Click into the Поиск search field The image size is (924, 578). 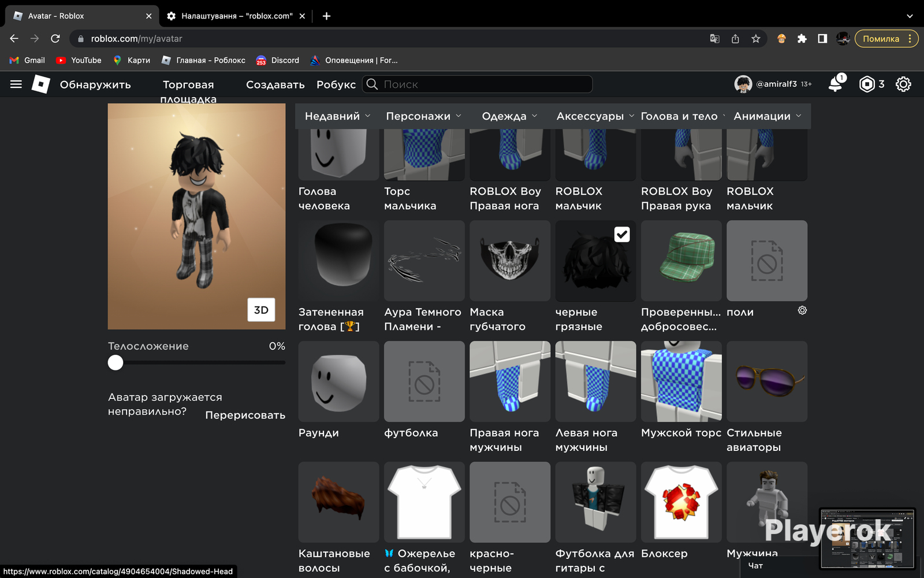(478, 84)
